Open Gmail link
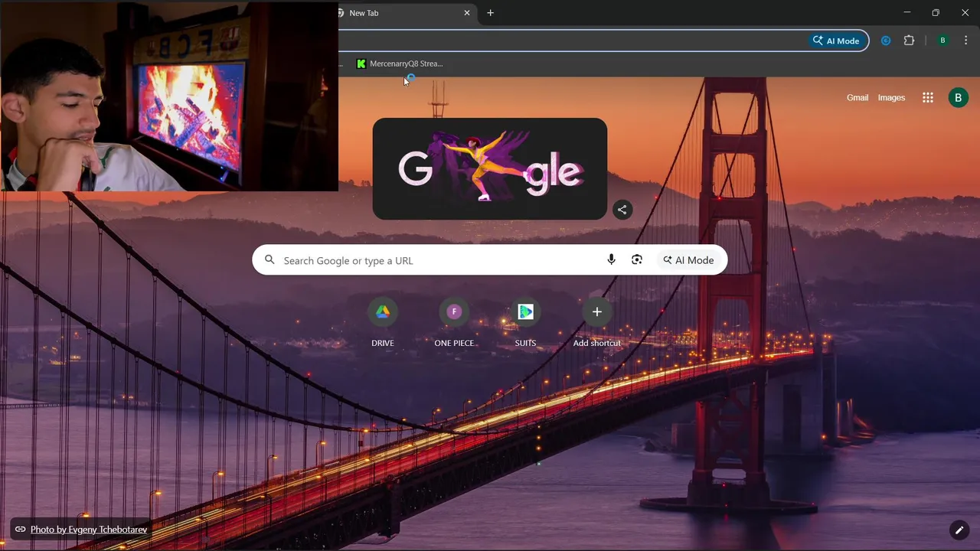 point(857,98)
